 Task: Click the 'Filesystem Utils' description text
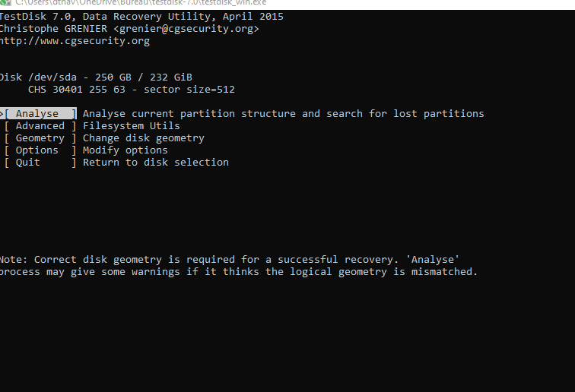(132, 126)
